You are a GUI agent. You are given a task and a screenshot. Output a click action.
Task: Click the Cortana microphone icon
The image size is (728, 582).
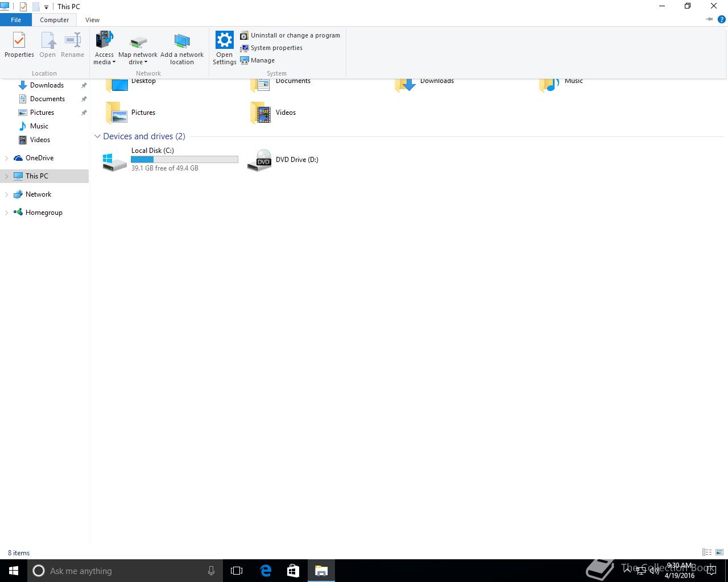(x=211, y=571)
